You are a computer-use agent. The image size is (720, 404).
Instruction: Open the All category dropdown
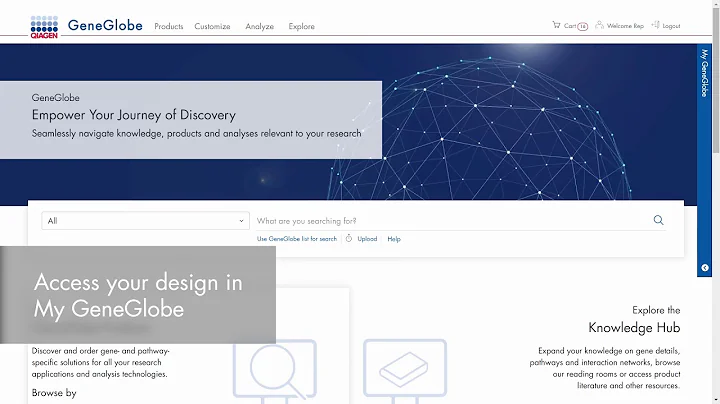[146, 221]
